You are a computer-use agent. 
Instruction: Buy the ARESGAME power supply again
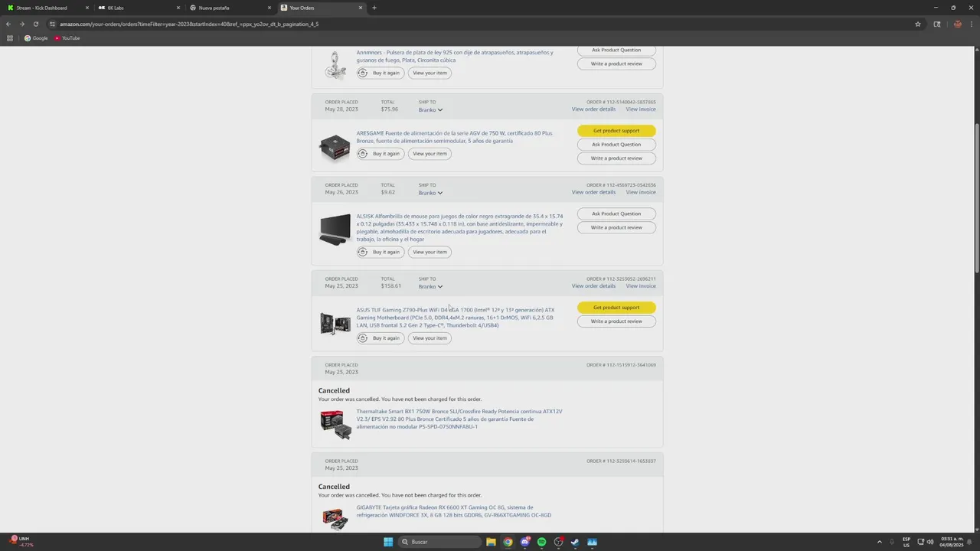click(x=381, y=154)
